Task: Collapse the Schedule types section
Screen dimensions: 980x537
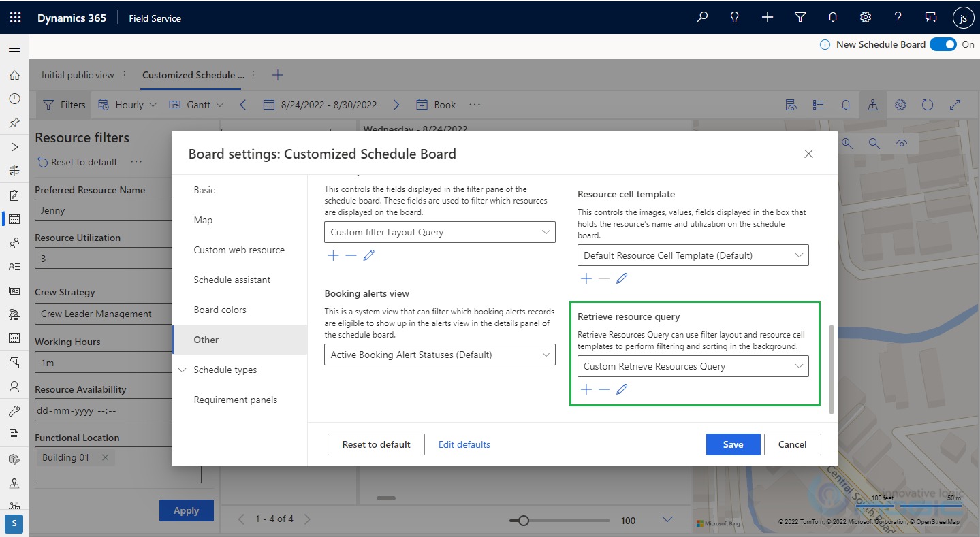Action: coord(182,370)
